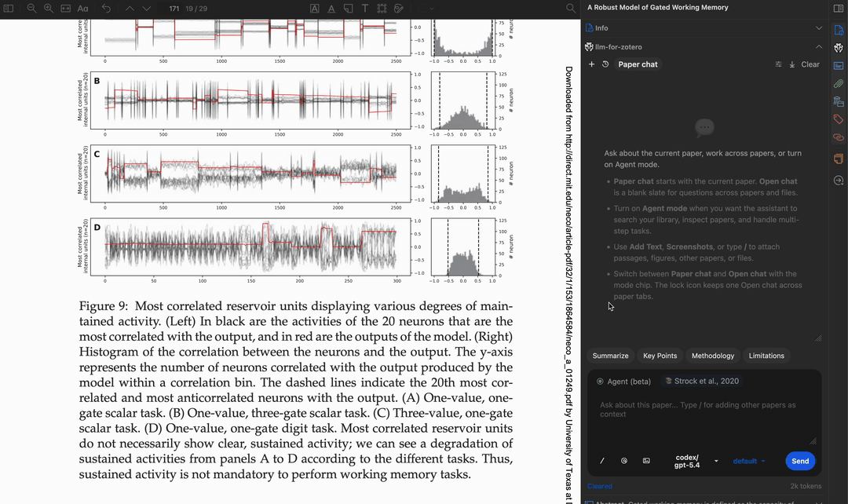Select the Methodology prompt chip
Viewport: 848px width, 504px height.
pyautogui.click(x=712, y=356)
